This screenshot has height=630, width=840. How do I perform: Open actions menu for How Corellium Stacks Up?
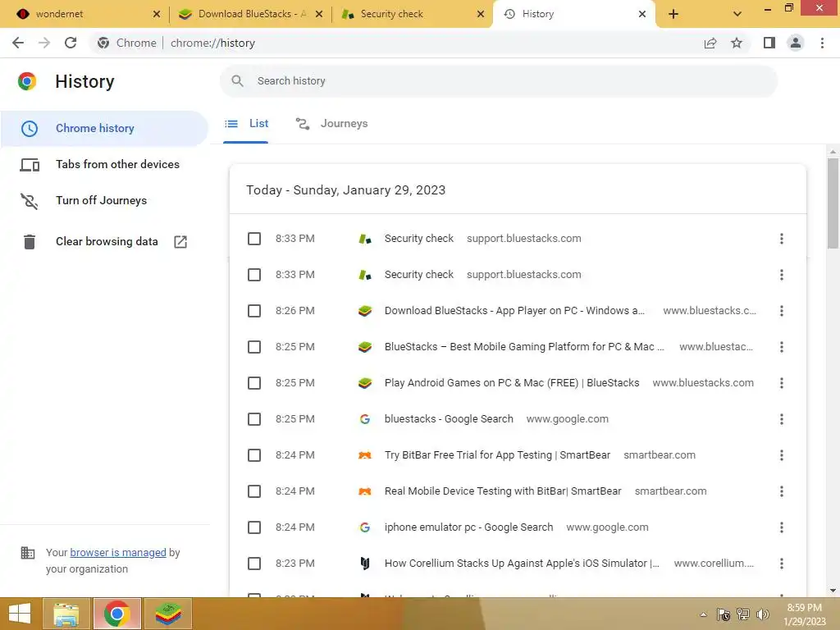click(x=782, y=564)
